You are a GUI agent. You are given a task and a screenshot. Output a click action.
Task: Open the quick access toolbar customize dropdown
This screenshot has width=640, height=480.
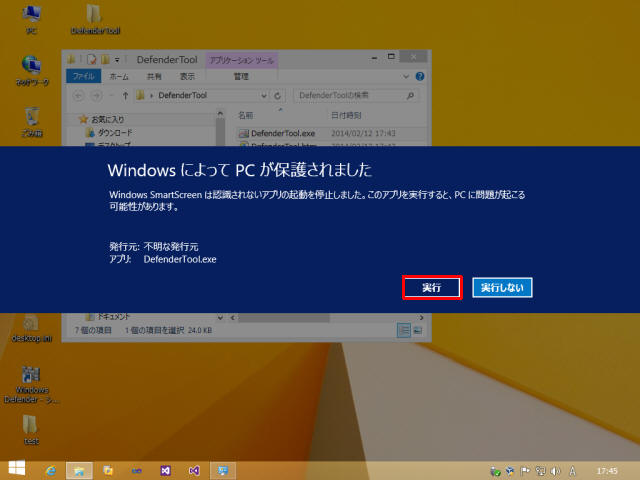[117, 60]
